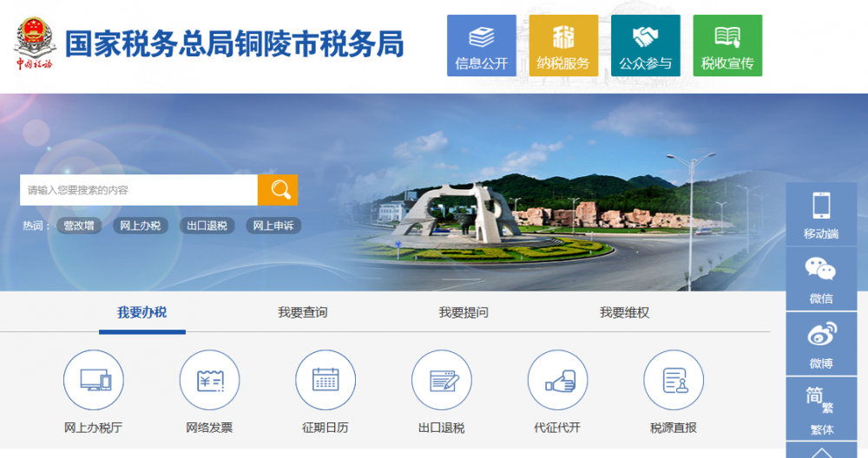Open the 纳税服务 yellow tile

pos(563,45)
